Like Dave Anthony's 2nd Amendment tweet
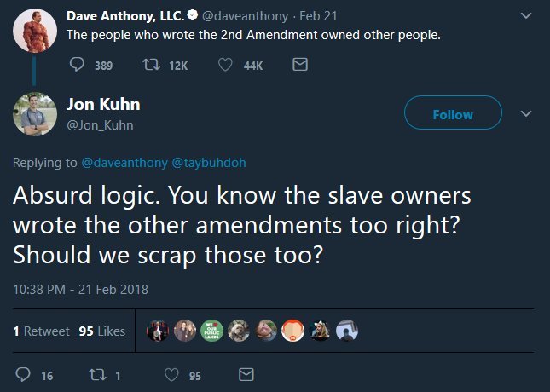Screen dimensions: 550x392 227,65
